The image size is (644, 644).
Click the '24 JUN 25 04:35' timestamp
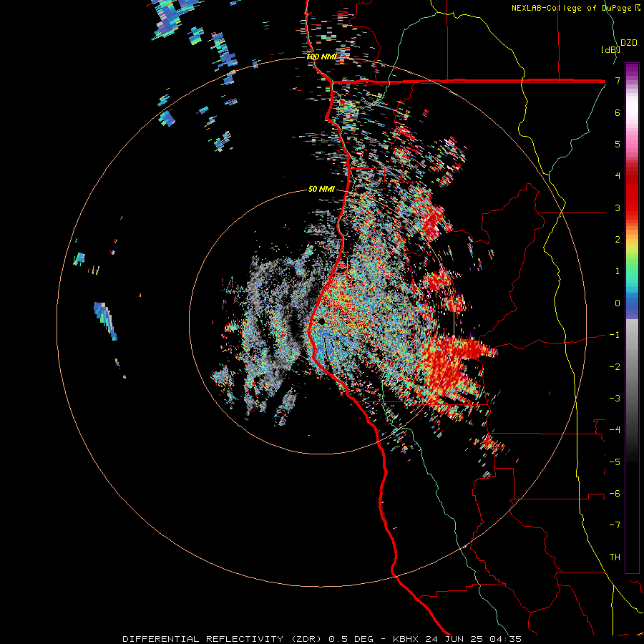(472, 639)
